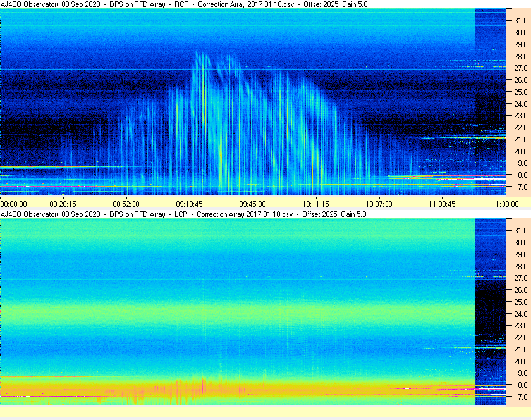Select the 23.0 label on RCP frequency axis

click(x=521, y=116)
